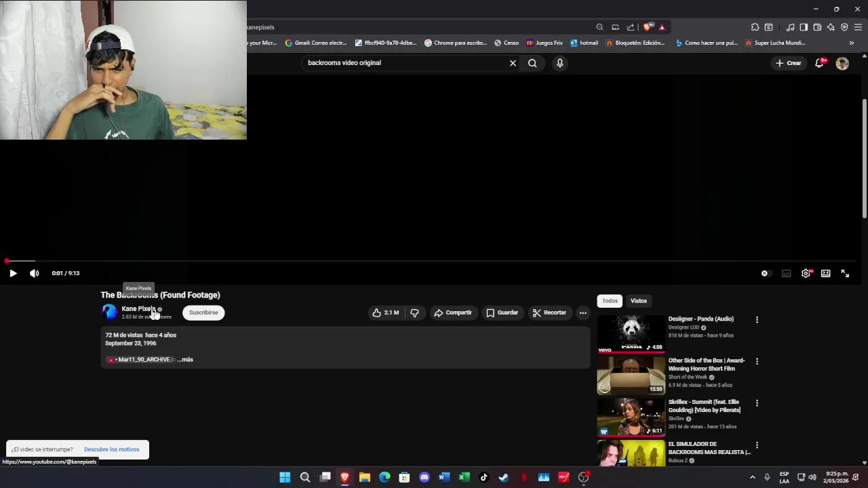Enter fullscreen mode in the player

845,273
